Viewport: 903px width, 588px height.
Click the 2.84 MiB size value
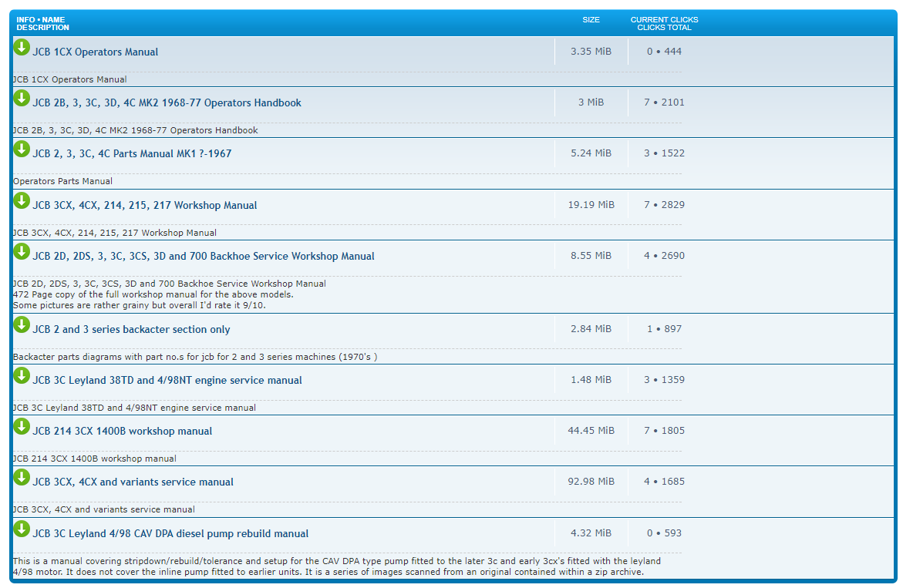591,329
